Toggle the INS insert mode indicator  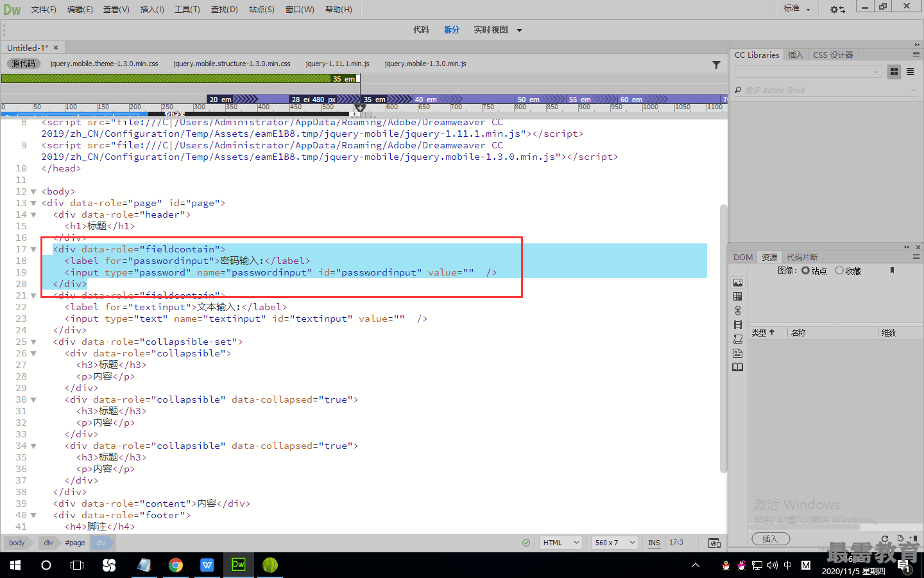click(654, 543)
